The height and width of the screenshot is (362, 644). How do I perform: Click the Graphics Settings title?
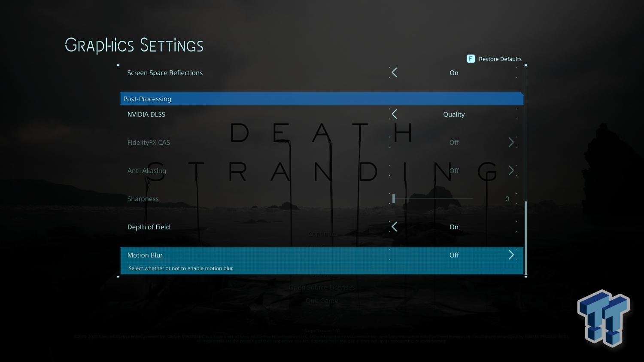click(x=134, y=46)
